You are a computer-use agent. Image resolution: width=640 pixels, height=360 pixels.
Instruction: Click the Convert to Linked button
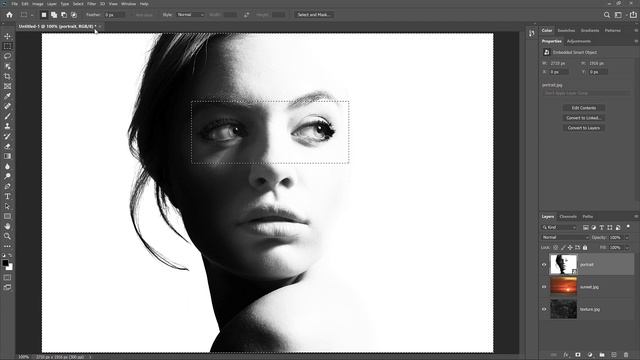click(x=584, y=118)
